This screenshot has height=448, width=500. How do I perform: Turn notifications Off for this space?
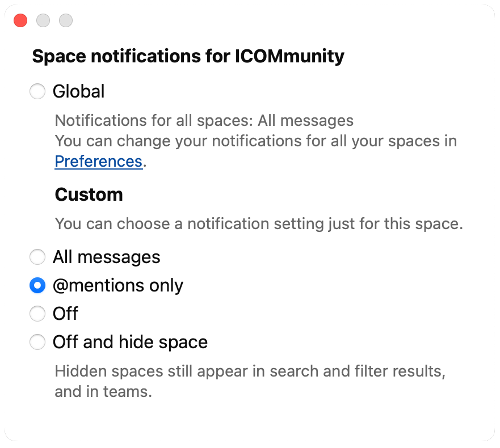click(x=37, y=314)
